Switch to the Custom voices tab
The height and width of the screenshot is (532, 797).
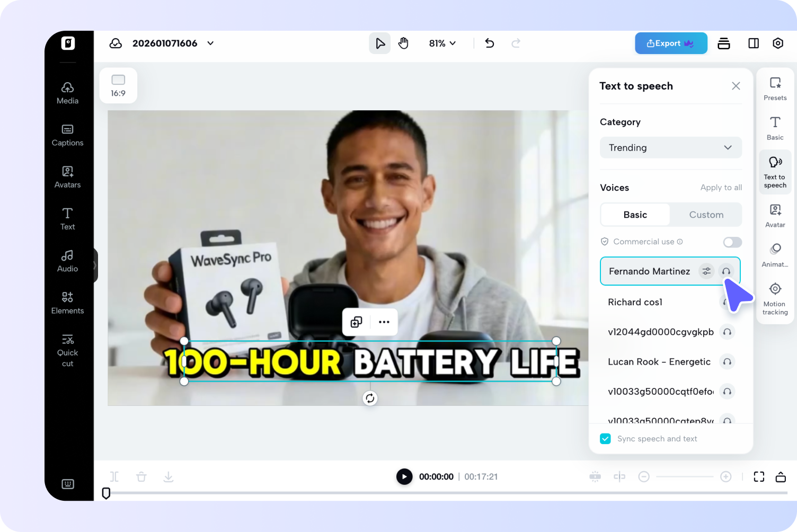[x=706, y=215]
